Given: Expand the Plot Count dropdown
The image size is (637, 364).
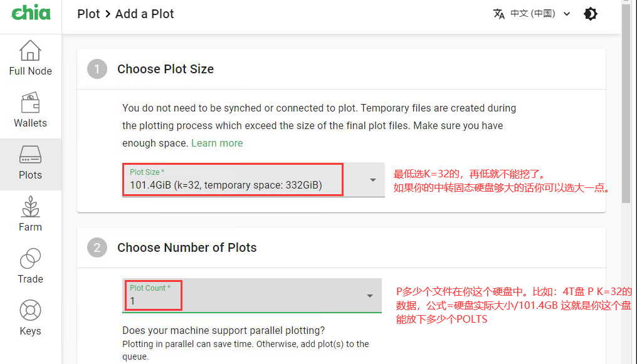Looking at the screenshot, I should point(369,296).
